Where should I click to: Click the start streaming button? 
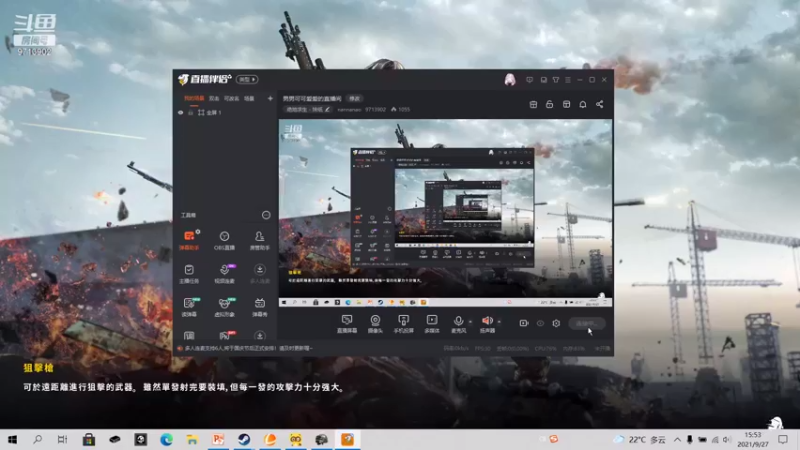[x=587, y=323]
